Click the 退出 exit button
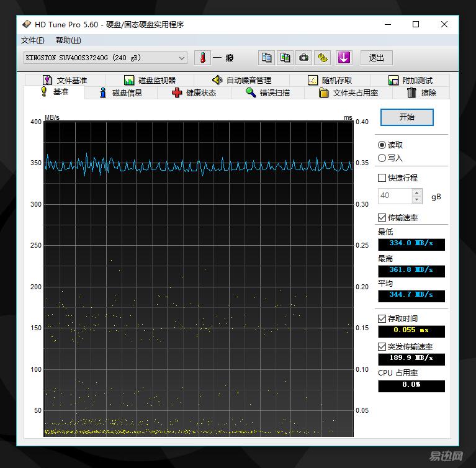 click(x=377, y=58)
